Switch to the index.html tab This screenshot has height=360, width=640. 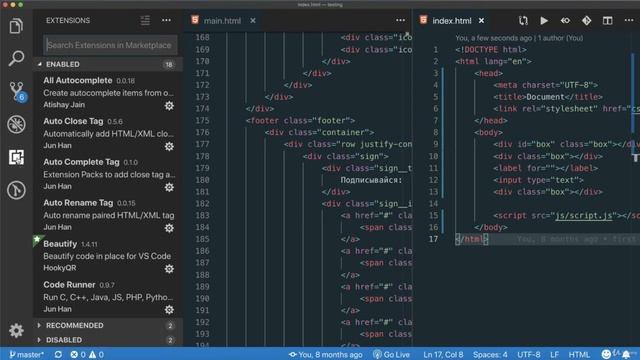[x=451, y=20]
